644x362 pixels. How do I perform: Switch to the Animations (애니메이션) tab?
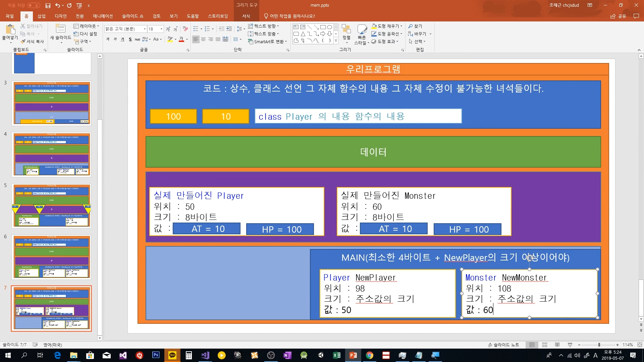tap(103, 16)
